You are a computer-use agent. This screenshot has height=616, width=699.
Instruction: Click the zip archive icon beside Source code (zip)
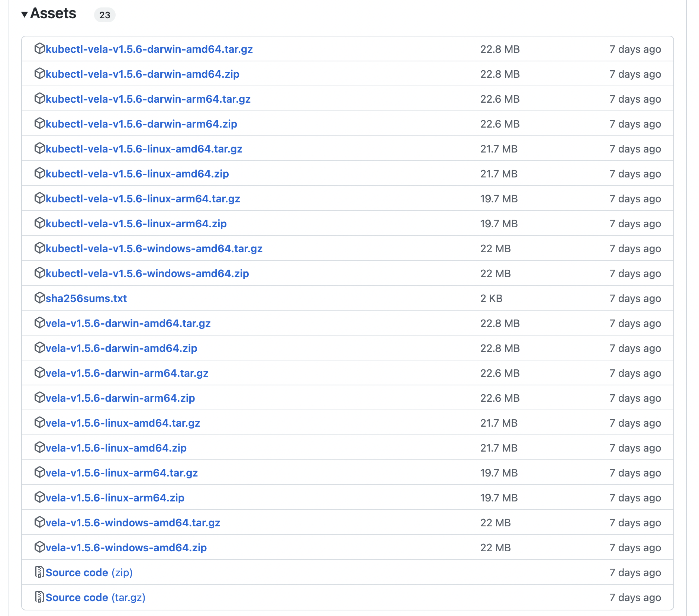39,572
